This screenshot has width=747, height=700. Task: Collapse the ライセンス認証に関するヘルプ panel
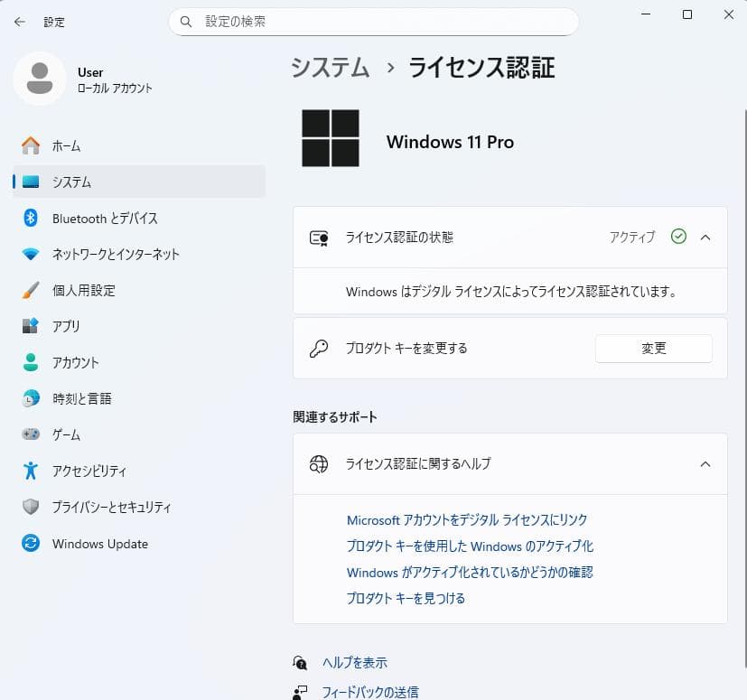pos(705,464)
